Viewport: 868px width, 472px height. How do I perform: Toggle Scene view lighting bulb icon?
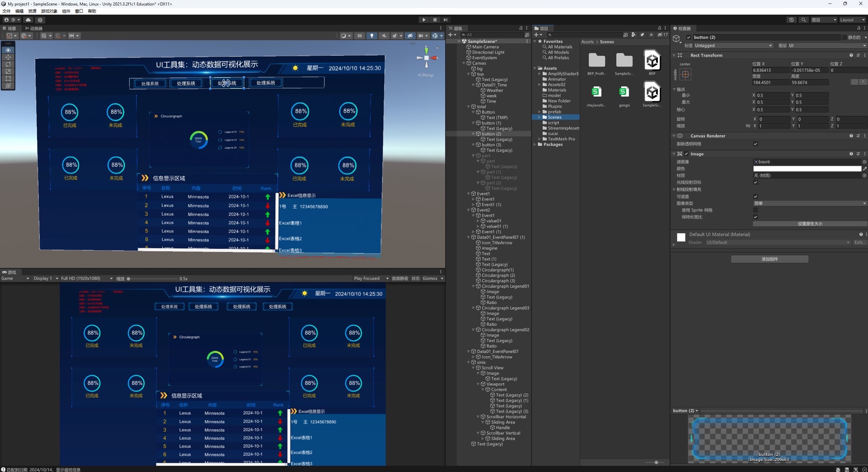(x=372, y=36)
